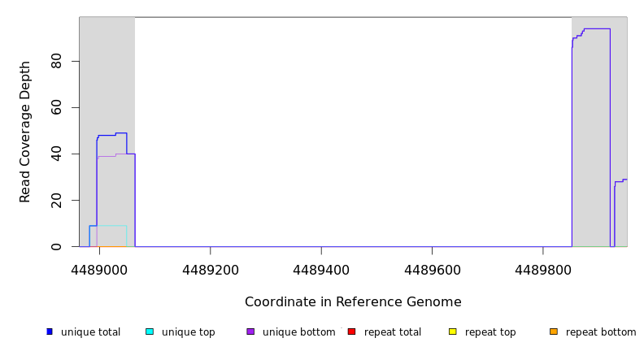This screenshot has width=644, height=351.
Task: Select the purple unique bottom legend swatch
Action: 250,331
